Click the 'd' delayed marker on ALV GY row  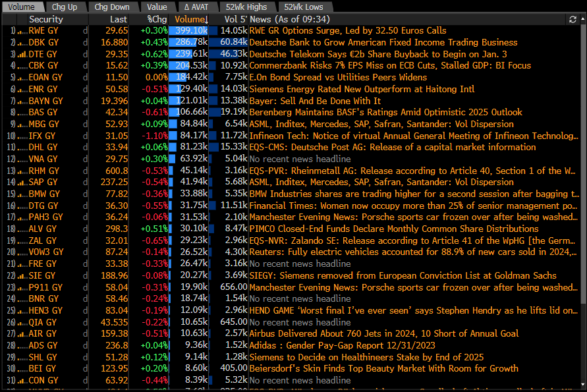[x=86, y=229]
